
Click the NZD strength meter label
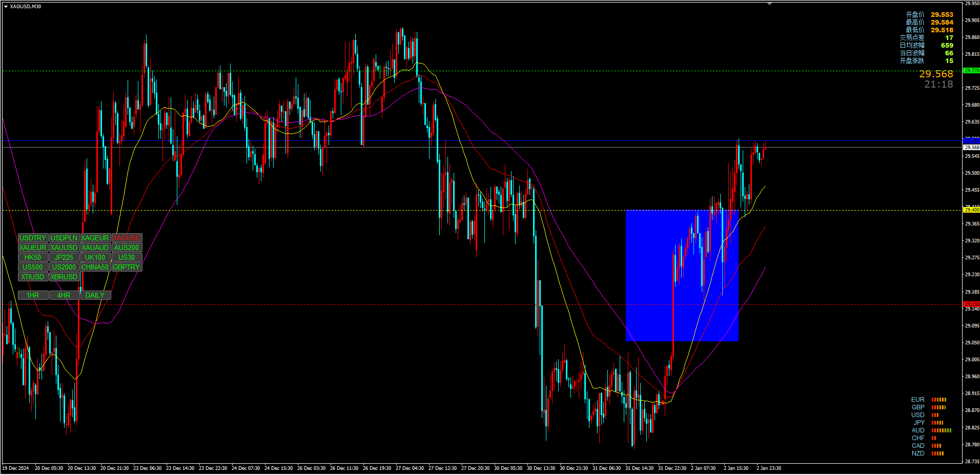coord(918,453)
